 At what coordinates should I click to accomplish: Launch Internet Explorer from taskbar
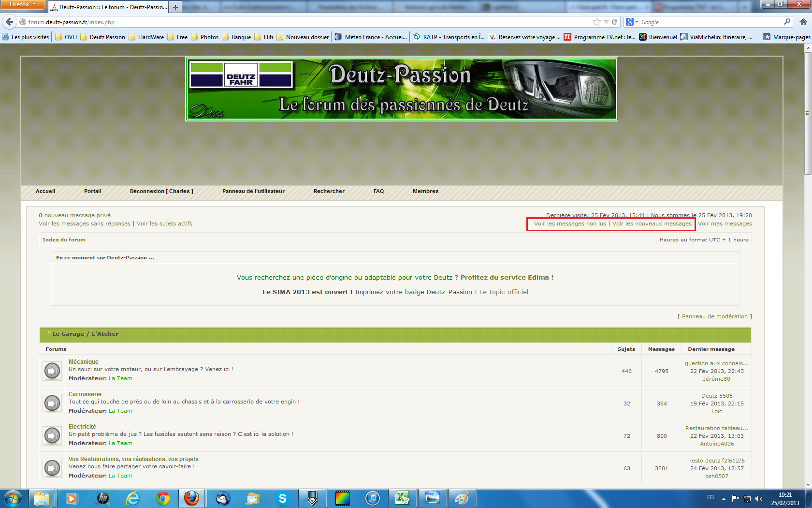pos(132,498)
